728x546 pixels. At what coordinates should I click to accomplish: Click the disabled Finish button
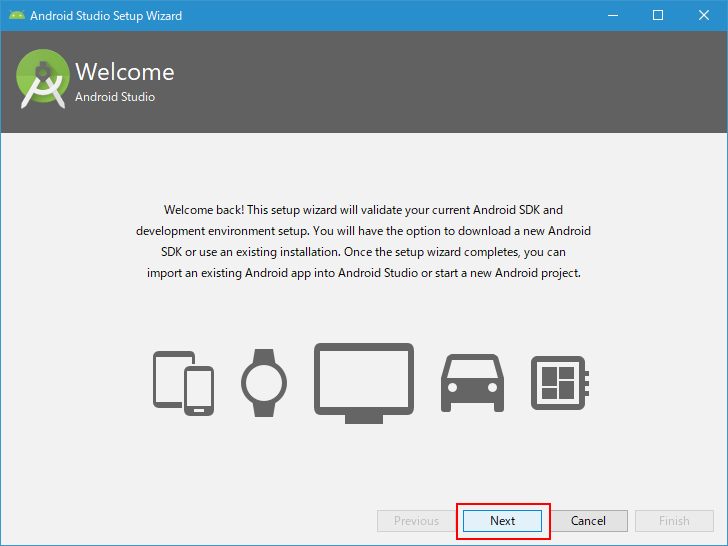(674, 520)
